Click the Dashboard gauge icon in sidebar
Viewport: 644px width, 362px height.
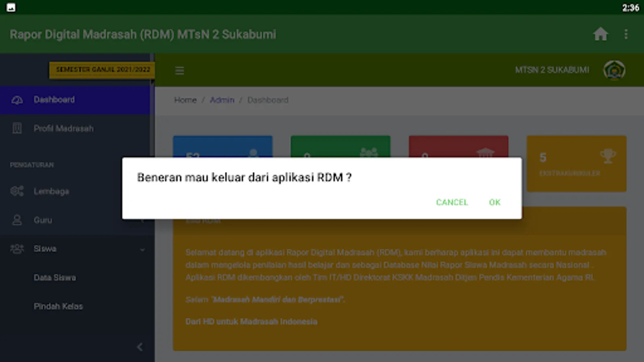pyautogui.click(x=17, y=100)
